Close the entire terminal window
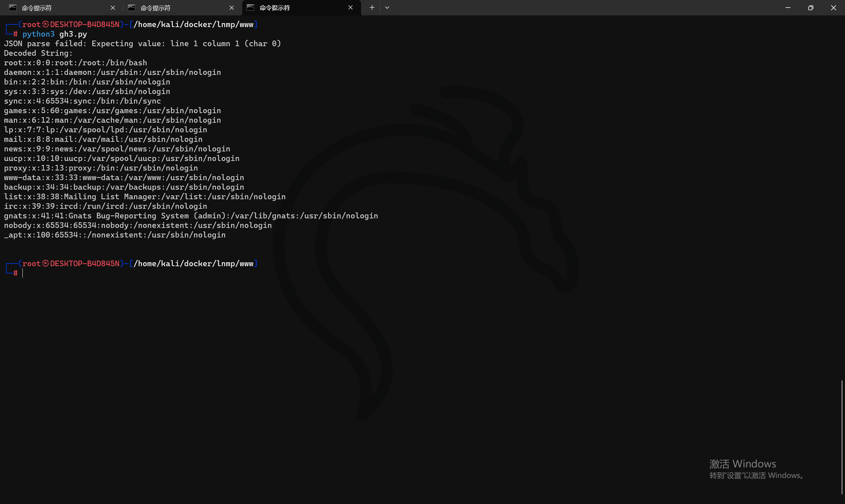Image resolution: width=845 pixels, height=504 pixels. point(833,8)
